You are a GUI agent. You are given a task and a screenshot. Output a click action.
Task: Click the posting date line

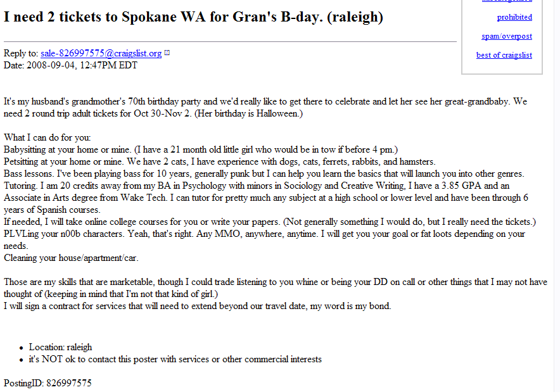point(70,65)
